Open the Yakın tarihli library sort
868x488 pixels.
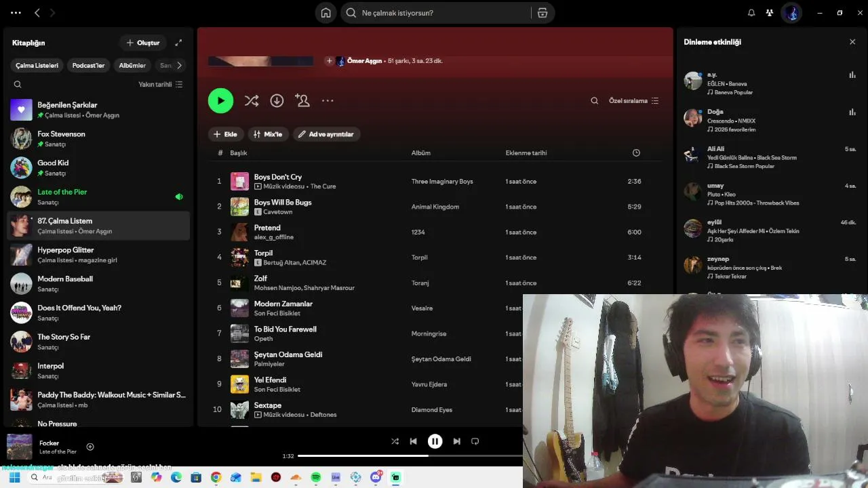[161, 85]
